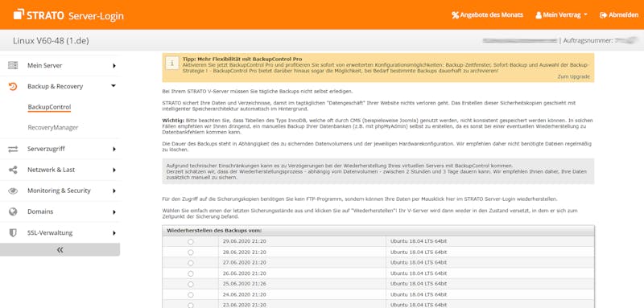Screen dimensions: 644x308
Task: Expand Netzwerk & Last submenu arrow
Action: click(x=114, y=170)
